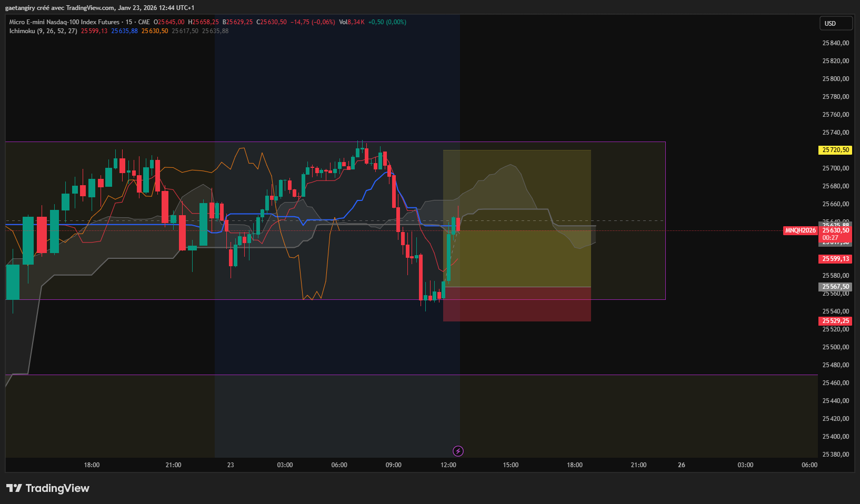The image size is (860, 504).
Task: Click the purple lightning bolt event icon
Action: 458,451
